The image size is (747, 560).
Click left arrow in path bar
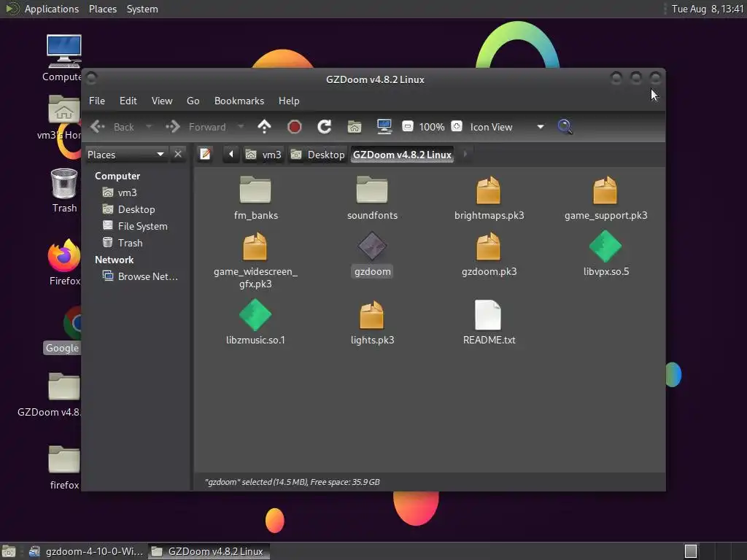[x=231, y=155]
